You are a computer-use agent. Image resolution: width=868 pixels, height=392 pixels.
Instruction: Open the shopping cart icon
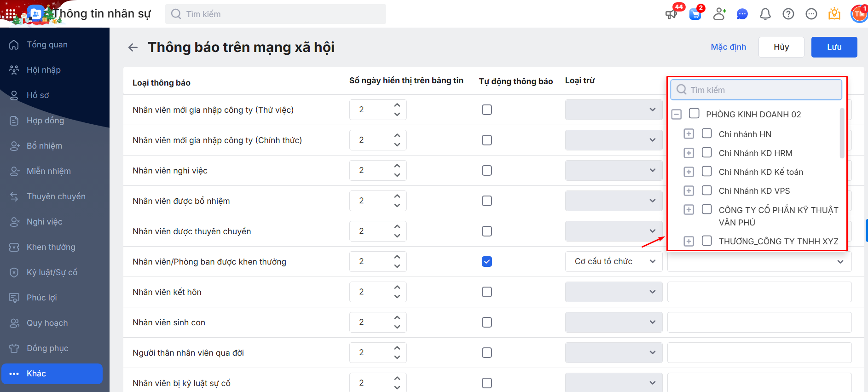[695, 14]
